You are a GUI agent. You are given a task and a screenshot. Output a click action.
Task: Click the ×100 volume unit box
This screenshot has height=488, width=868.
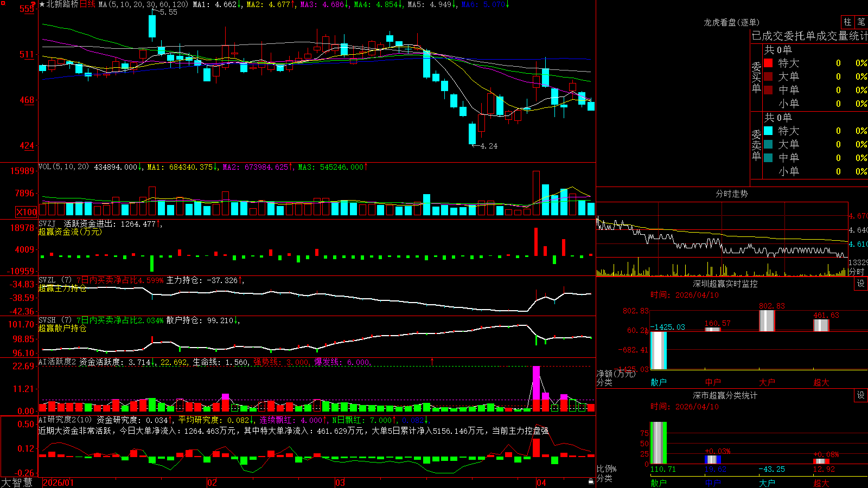tap(27, 212)
